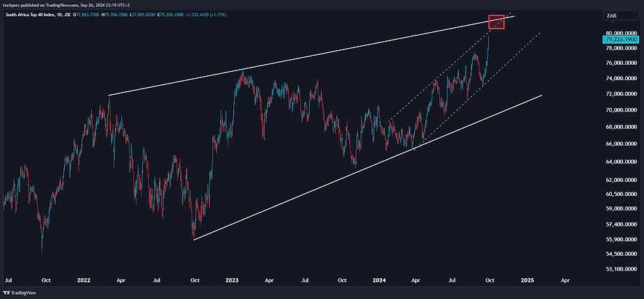Click the 80,000.0000 price axis label

click(623, 33)
